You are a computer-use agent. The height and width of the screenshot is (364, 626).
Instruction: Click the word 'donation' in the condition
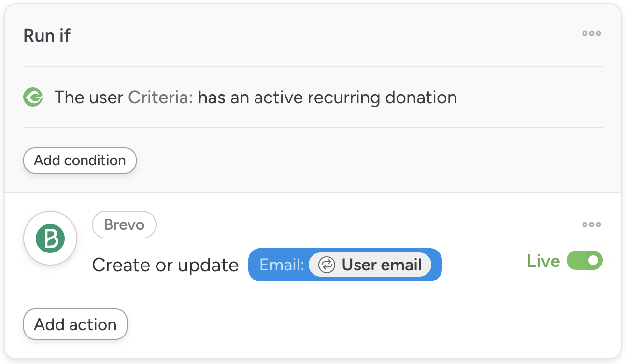(x=421, y=98)
